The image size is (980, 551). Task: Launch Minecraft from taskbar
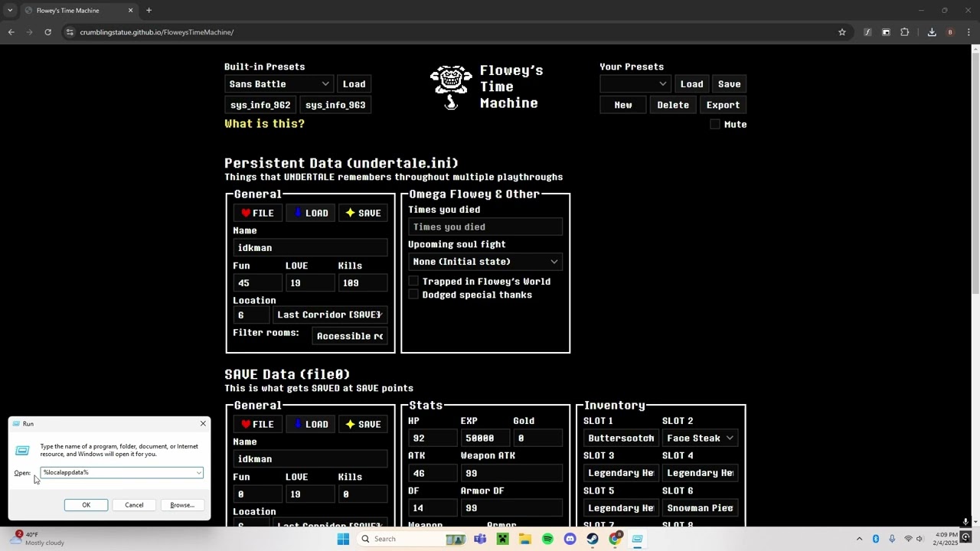502,539
